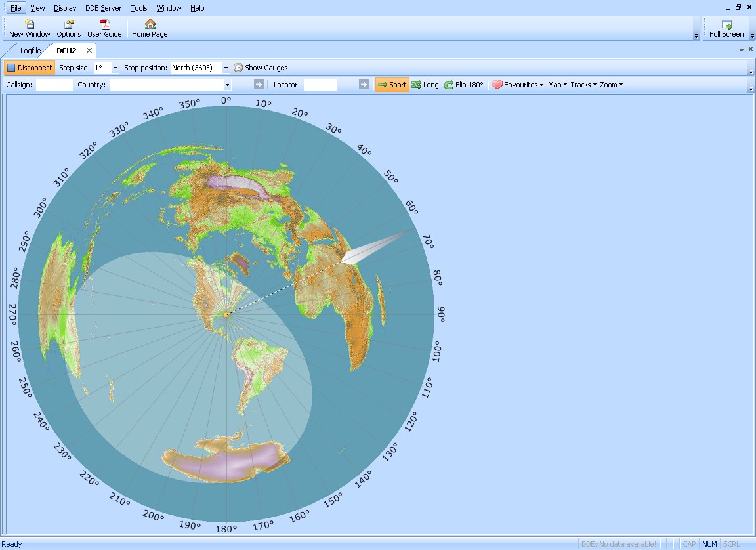Viewport: 756px width, 550px height.
Task: Open the Tracks dropdown button
Action: point(583,85)
